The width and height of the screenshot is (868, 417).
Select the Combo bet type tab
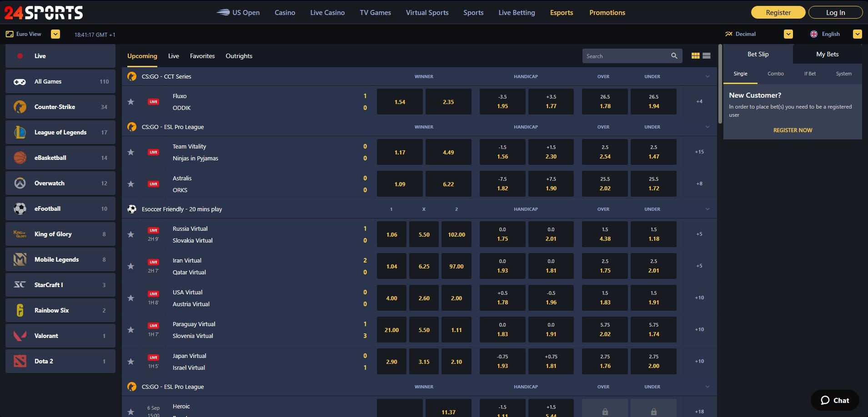(776, 74)
